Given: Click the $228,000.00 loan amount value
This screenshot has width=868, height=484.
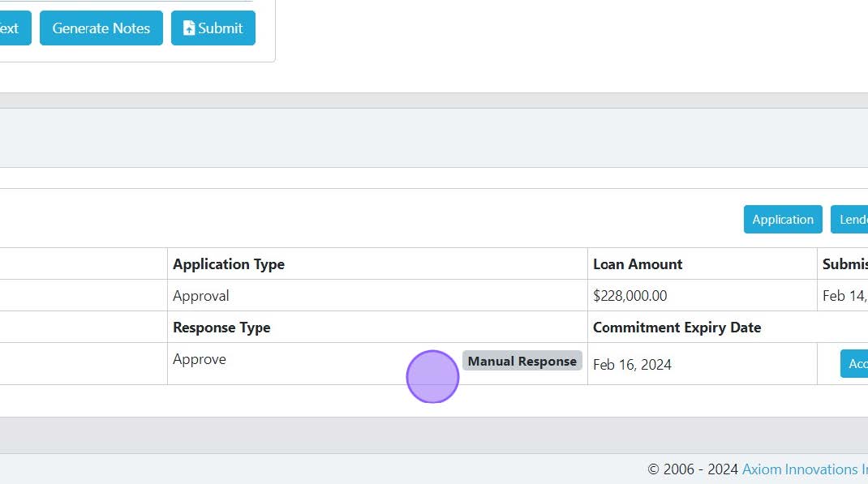Looking at the screenshot, I should point(630,296).
